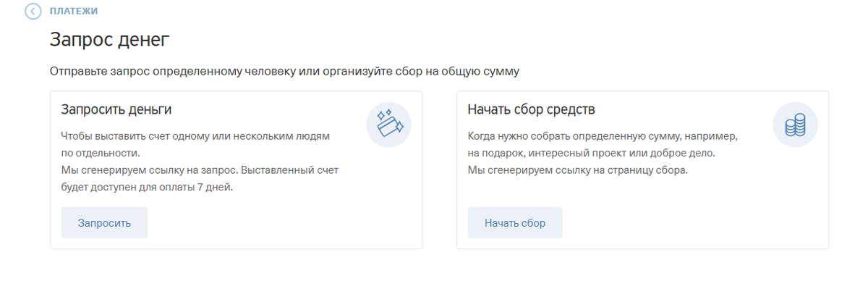
Task: Click the Запросить button
Action: point(104,222)
